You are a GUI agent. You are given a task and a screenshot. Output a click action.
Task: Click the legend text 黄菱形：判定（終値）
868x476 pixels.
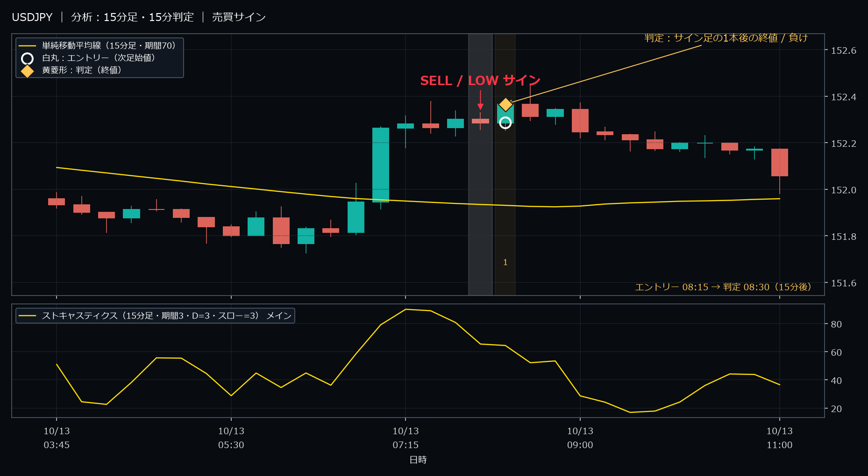(x=82, y=70)
